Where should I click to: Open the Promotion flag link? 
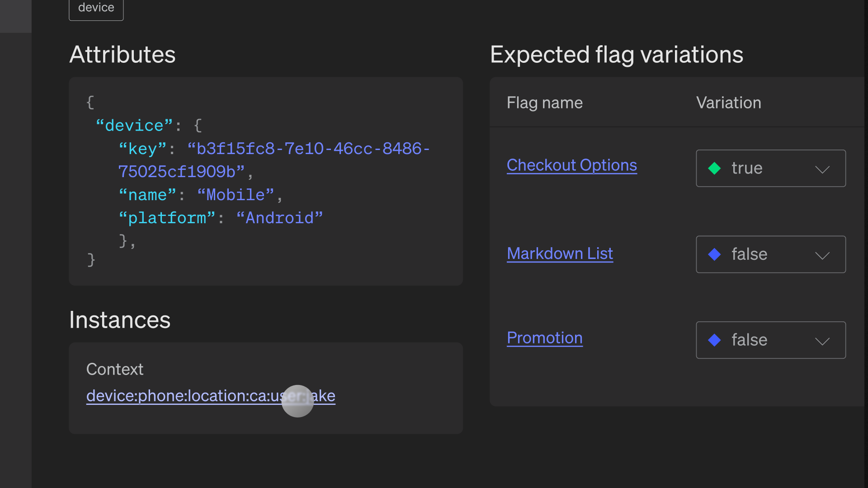[x=544, y=338]
